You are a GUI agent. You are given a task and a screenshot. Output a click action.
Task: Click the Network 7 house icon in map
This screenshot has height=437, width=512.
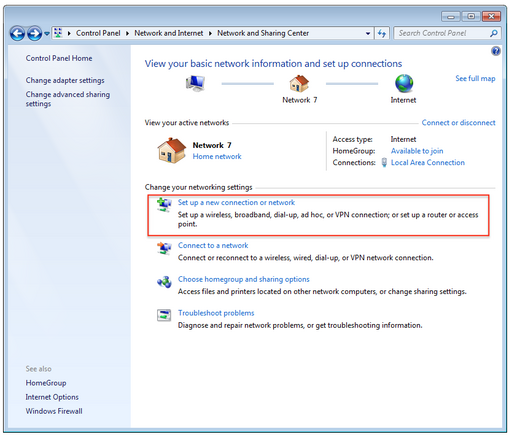tap(299, 83)
